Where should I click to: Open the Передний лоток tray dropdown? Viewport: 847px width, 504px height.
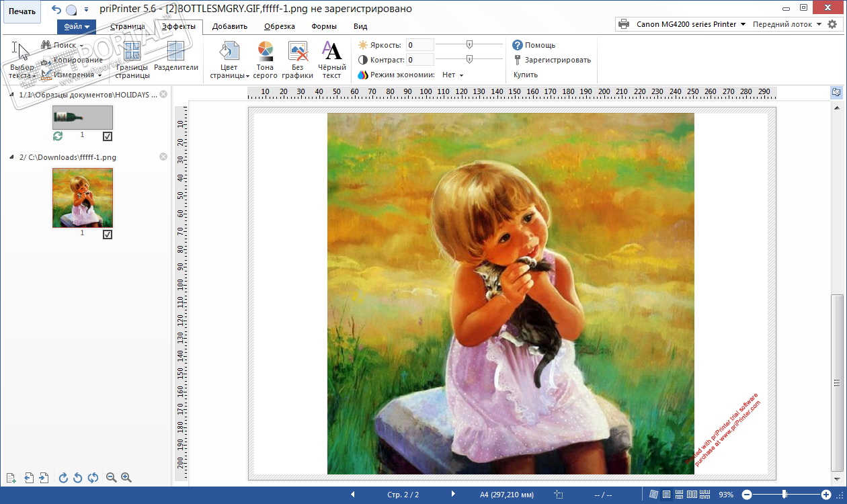[787, 24]
